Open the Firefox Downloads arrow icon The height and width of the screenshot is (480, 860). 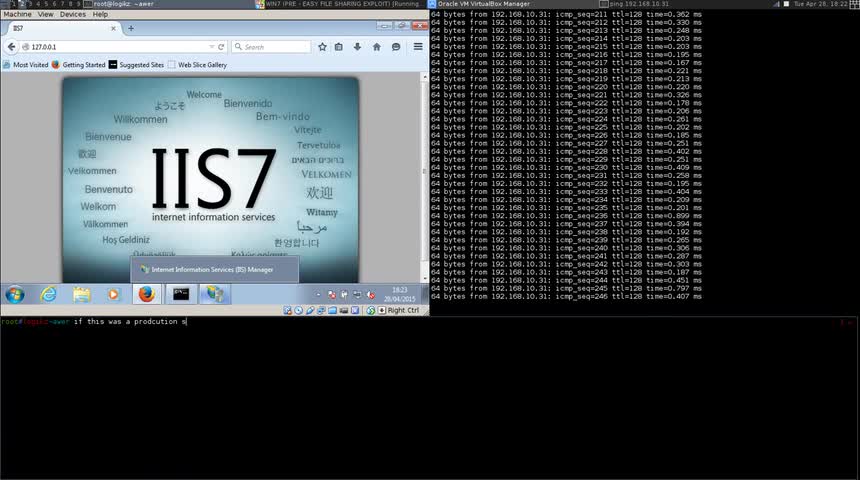tap(357, 47)
